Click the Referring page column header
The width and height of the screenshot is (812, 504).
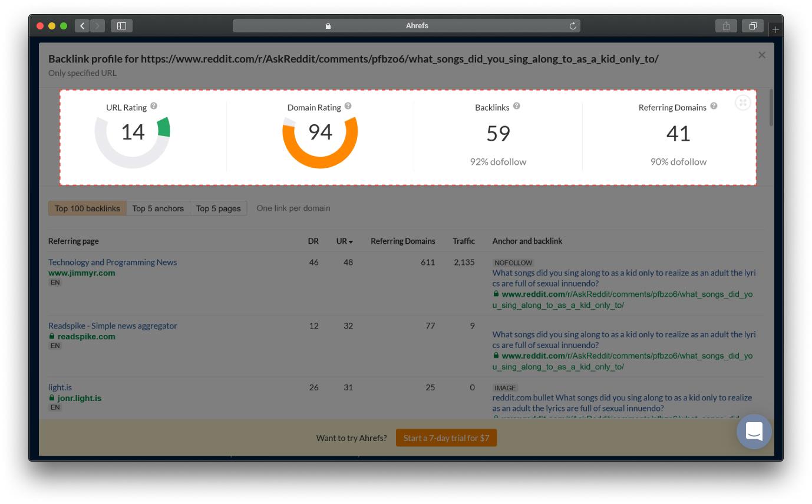(x=74, y=241)
